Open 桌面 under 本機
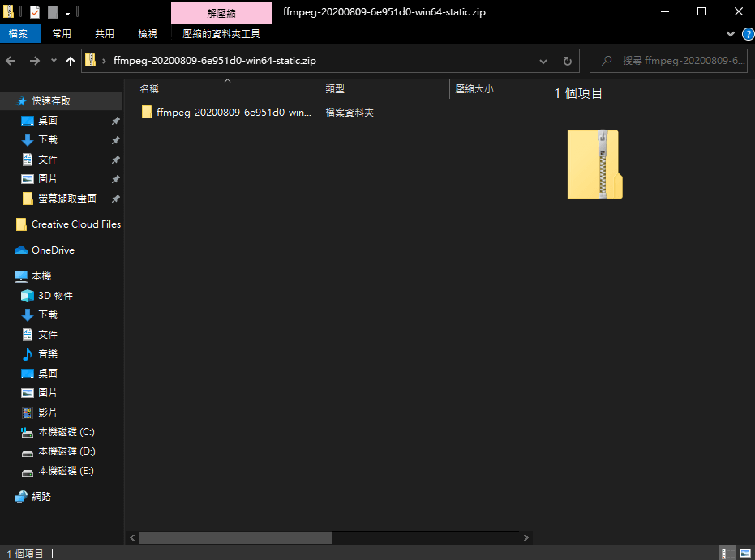This screenshot has width=755, height=560. coord(48,373)
